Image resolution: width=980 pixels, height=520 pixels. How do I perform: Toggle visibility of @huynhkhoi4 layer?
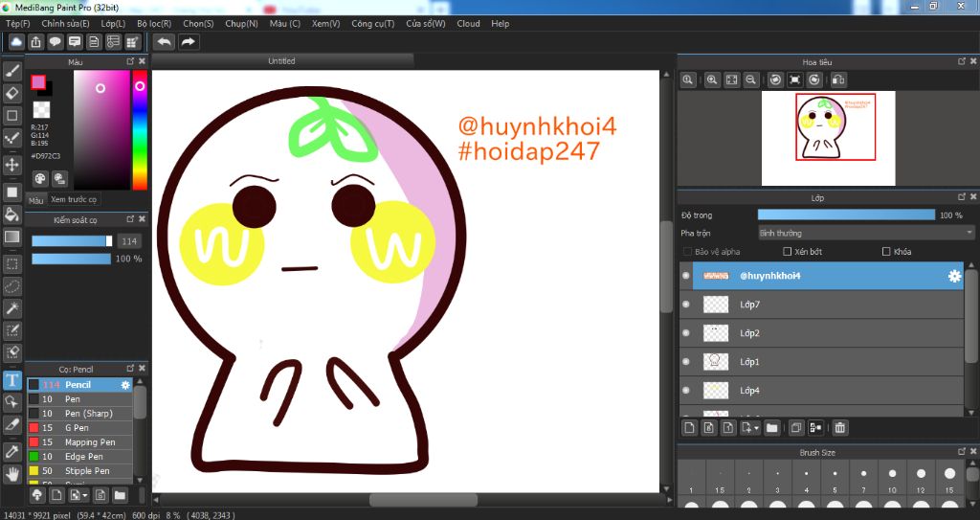[686, 276]
